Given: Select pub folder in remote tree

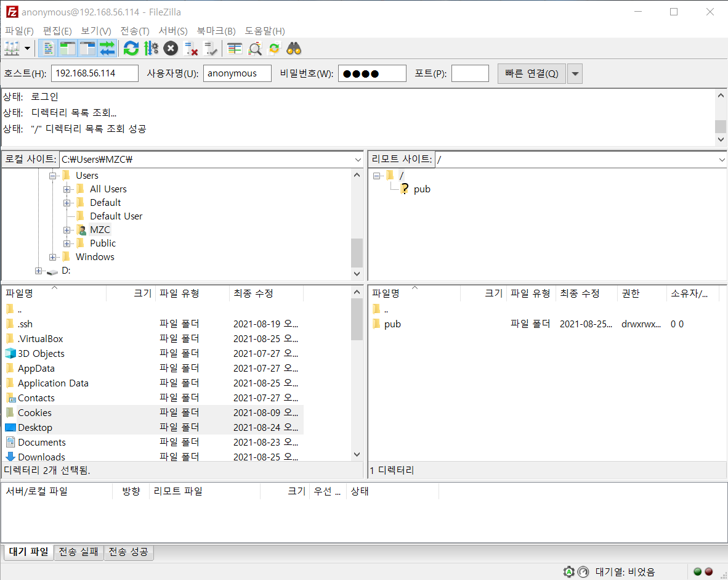Looking at the screenshot, I should coord(422,189).
